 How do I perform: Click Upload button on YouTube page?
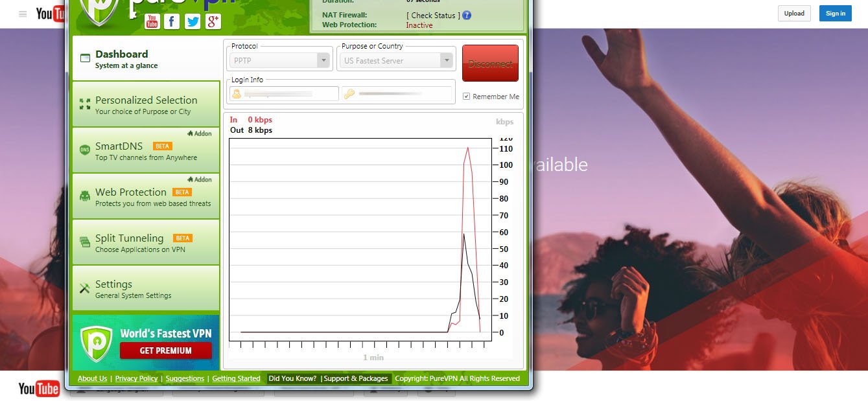click(x=794, y=14)
